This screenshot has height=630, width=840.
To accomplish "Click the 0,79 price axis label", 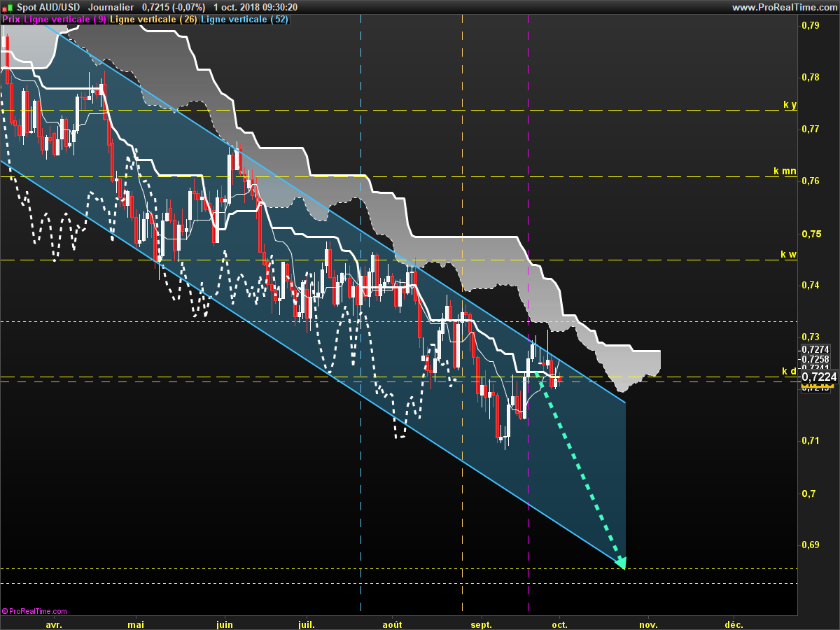I will pos(810,25).
